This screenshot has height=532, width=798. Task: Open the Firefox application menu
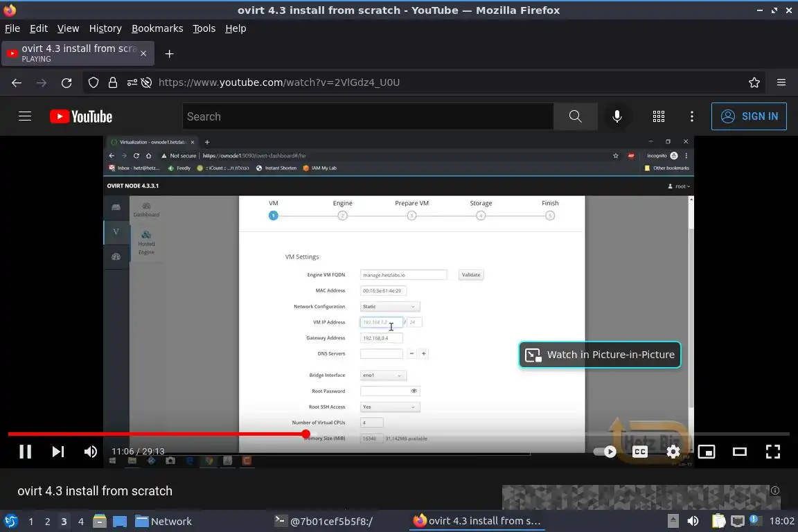coord(781,82)
